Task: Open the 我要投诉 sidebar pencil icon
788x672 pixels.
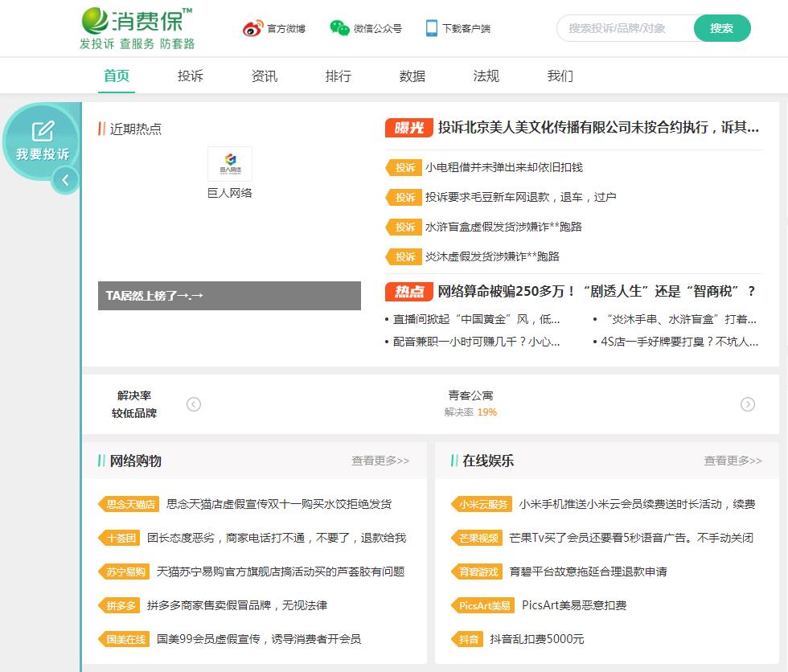Action: 42,132
